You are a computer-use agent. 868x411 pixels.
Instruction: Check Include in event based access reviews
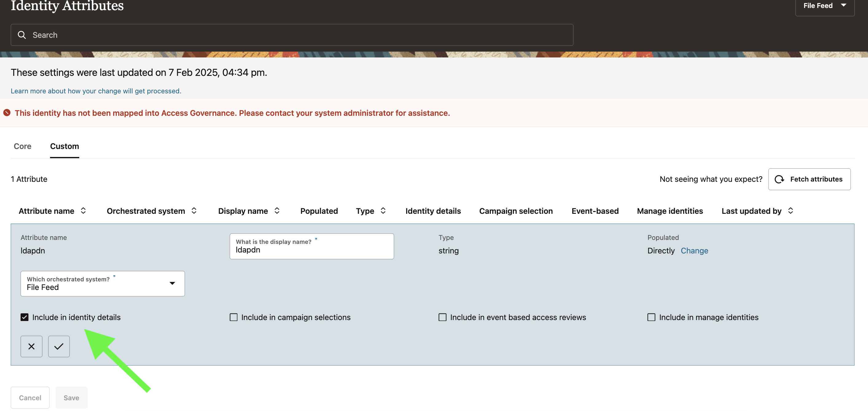[x=442, y=317]
